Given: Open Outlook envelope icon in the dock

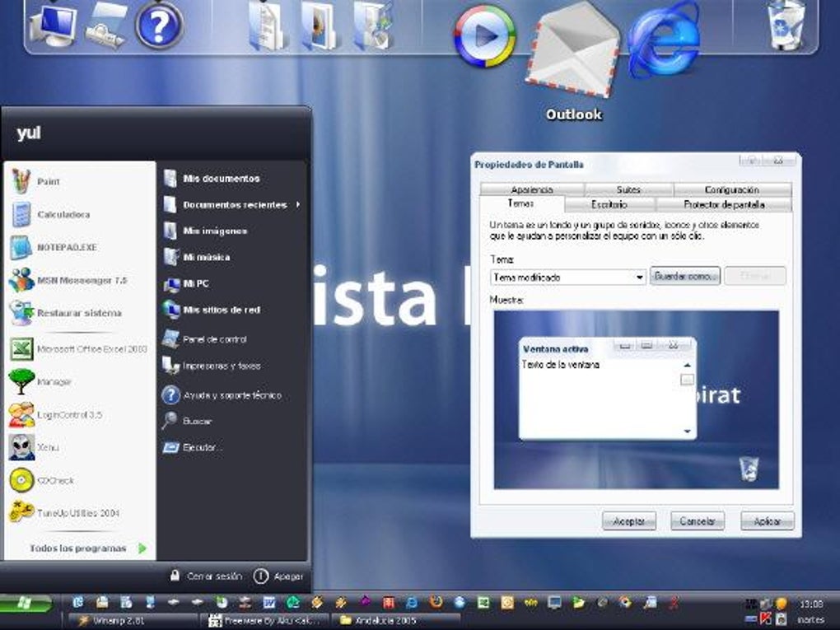Looking at the screenshot, I should (573, 51).
